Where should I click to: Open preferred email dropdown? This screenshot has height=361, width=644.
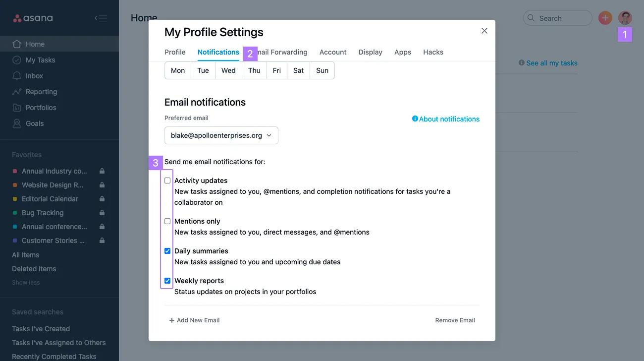221,135
